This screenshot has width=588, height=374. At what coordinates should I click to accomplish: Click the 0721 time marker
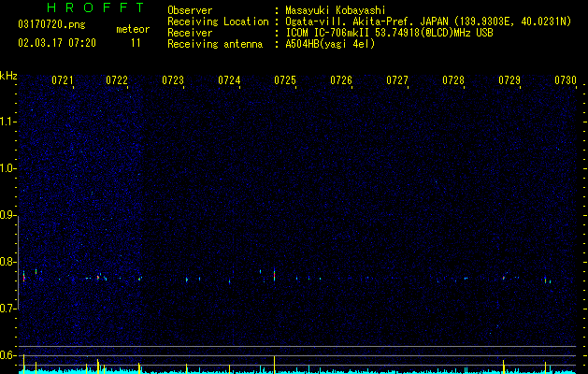point(63,80)
